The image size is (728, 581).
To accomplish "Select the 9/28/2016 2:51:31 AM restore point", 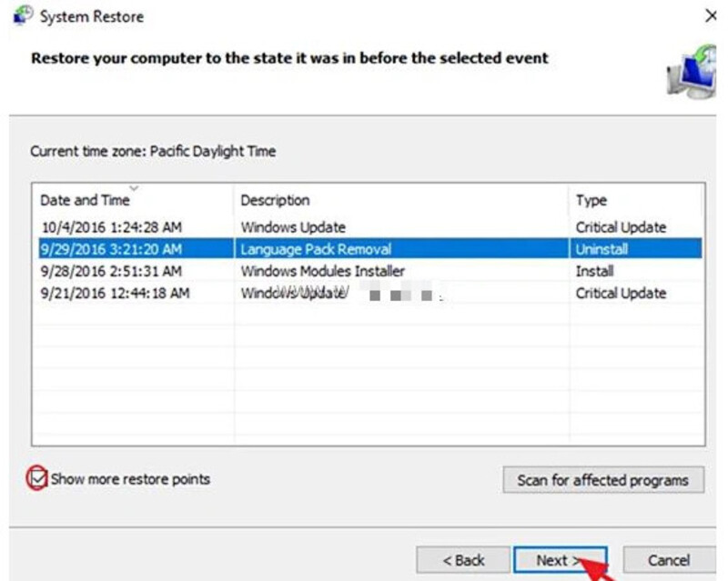I will pos(370,271).
